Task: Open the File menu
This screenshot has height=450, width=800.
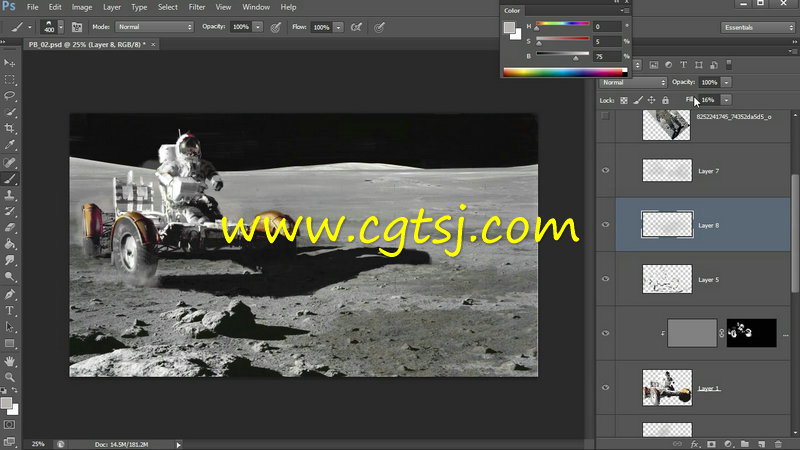Action: click(x=33, y=7)
